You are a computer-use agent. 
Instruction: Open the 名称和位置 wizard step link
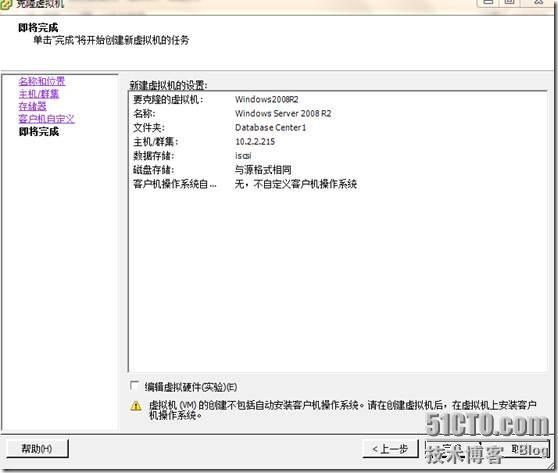coord(42,81)
